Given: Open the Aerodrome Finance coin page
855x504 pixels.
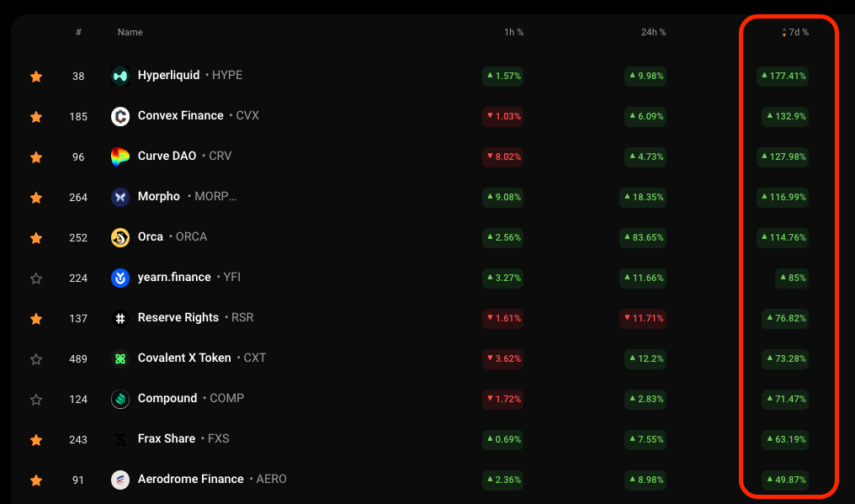Looking at the screenshot, I should 191,479.
